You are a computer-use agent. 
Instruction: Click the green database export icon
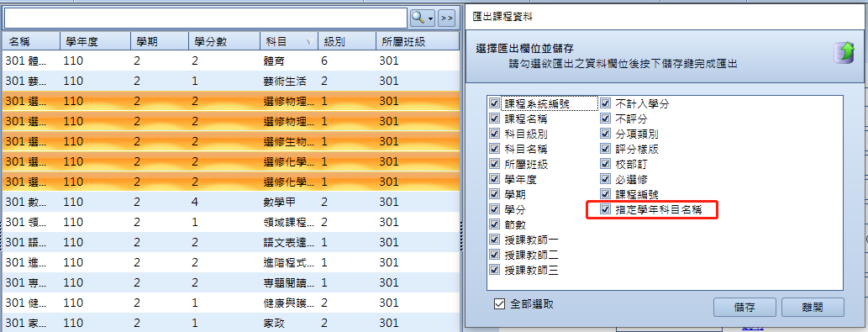[x=844, y=52]
